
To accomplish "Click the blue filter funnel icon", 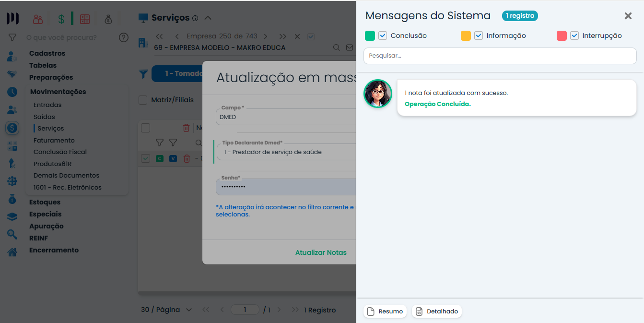I will [x=143, y=74].
